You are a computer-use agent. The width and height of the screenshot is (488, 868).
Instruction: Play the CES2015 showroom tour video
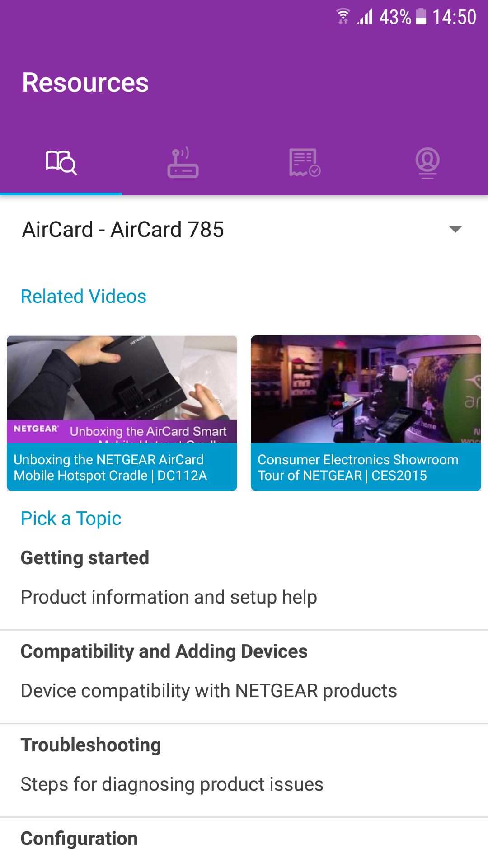coord(366,389)
